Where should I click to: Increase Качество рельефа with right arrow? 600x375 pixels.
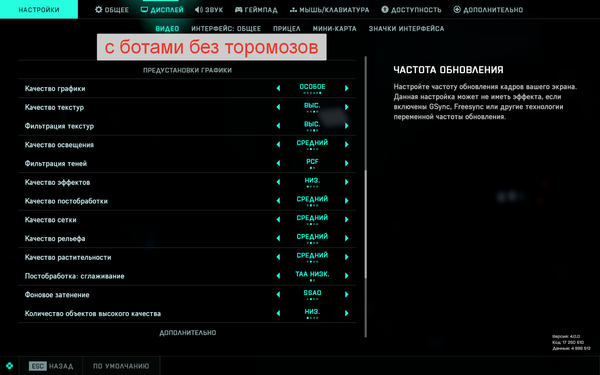pyautogui.click(x=347, y=238)
